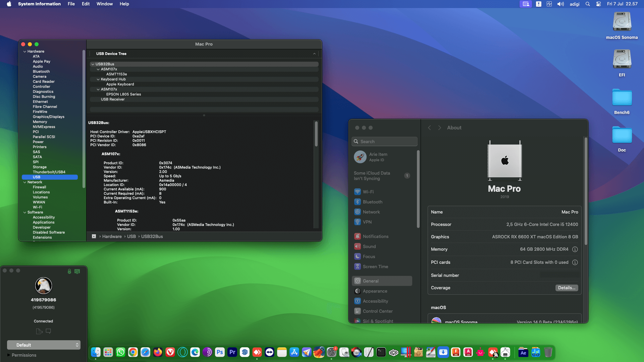
Task: Open the File menu
Action: [71, 4]
